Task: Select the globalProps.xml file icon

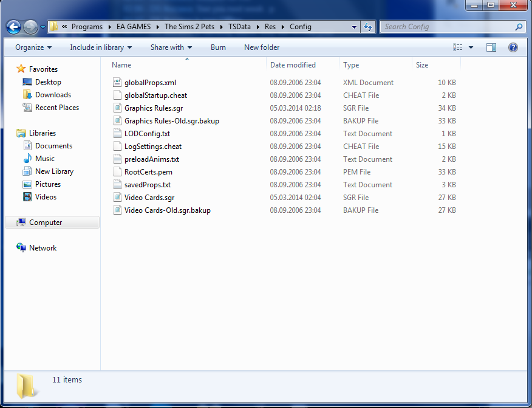Action: (118, 83)
